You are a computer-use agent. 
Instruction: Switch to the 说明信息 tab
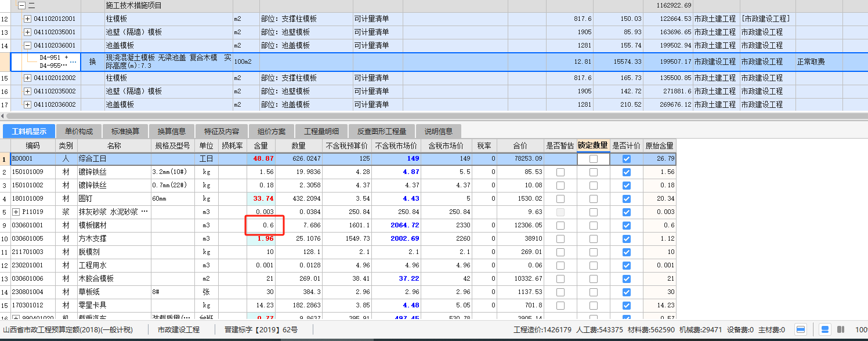439,131
